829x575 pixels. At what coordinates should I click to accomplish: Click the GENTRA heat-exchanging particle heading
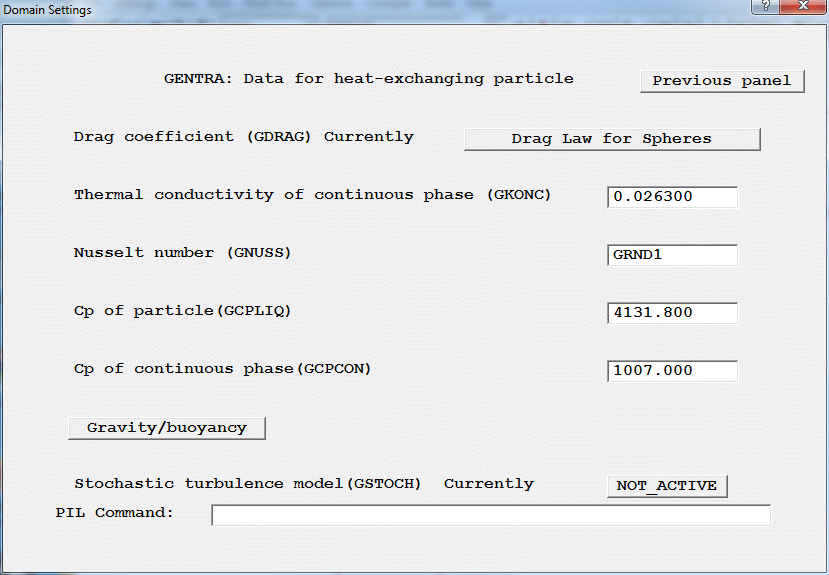click(368, 78)
